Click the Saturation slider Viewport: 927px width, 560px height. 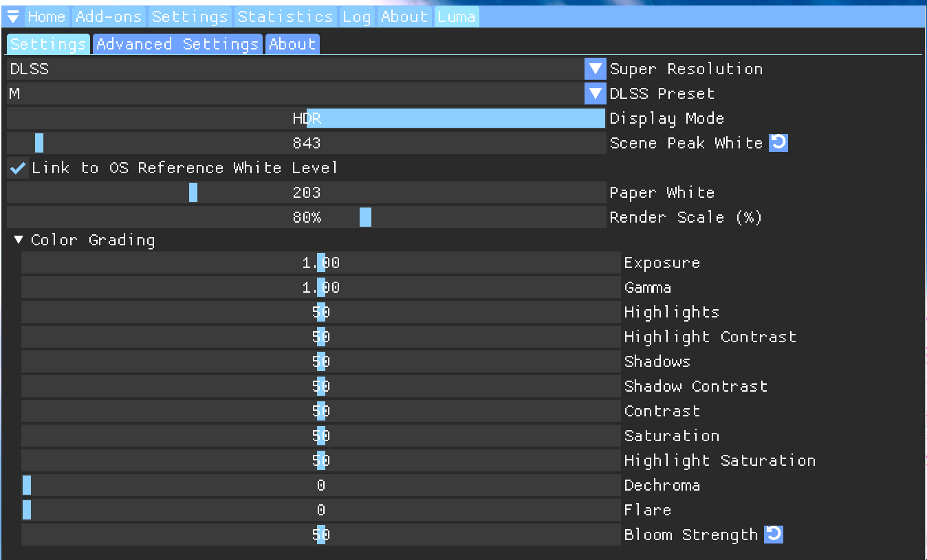(321, 436)
